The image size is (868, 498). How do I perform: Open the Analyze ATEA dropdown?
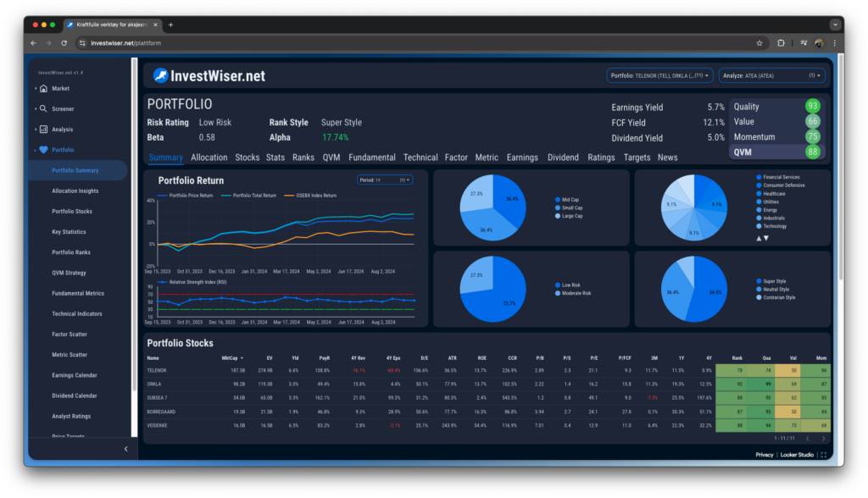771,76
